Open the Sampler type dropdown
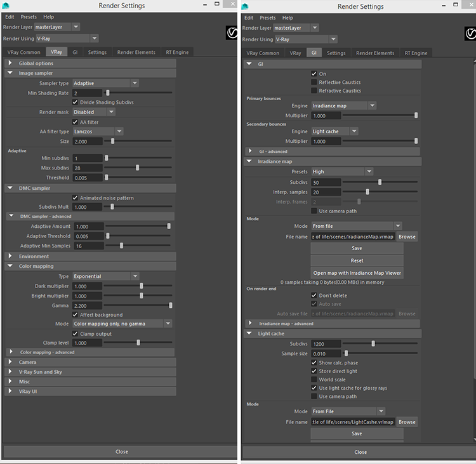Screen dimensions: 476x464 point(105,83)
